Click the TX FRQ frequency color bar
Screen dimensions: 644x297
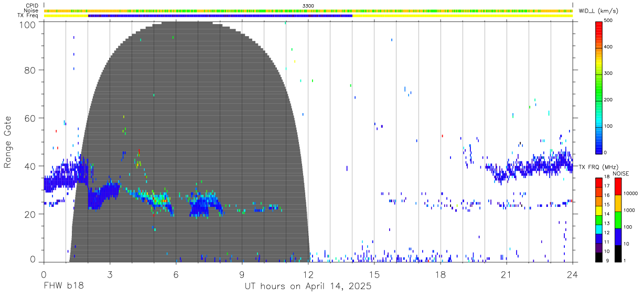(x=599, y=219)
